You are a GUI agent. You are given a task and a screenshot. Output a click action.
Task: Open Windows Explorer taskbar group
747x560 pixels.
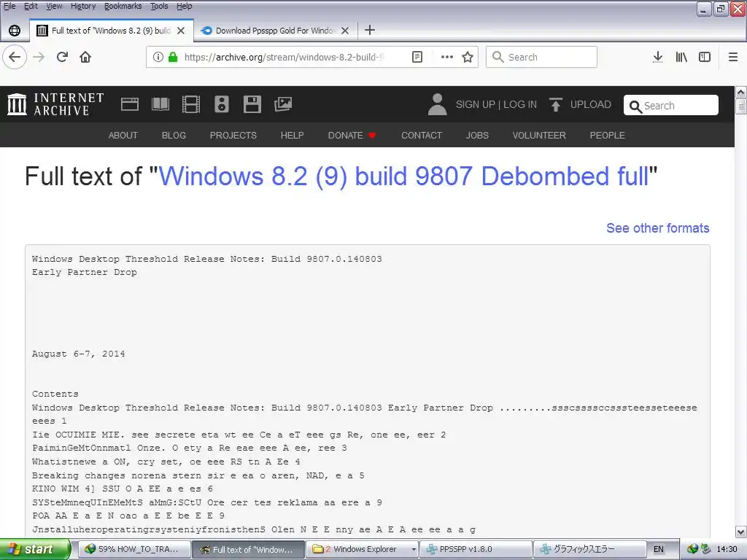[362, 549]
